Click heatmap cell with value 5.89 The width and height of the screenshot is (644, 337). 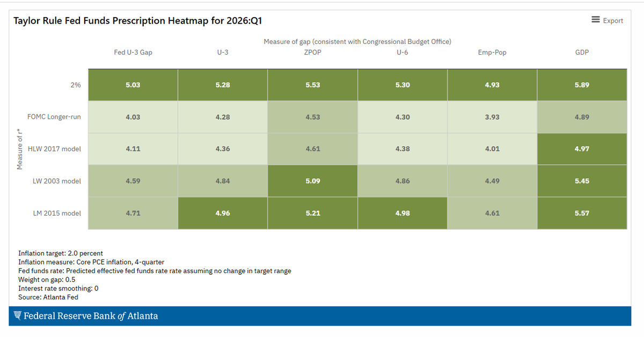coord(582,85)
